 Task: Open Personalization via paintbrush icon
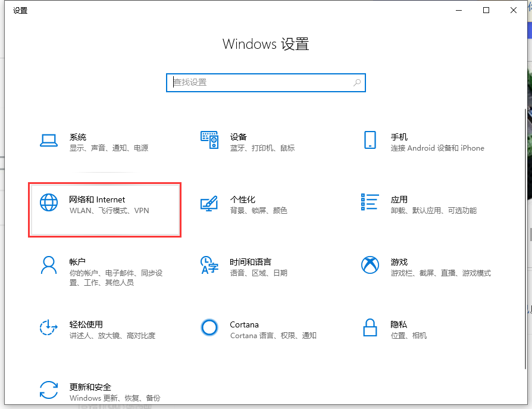(x=209, y=203)
